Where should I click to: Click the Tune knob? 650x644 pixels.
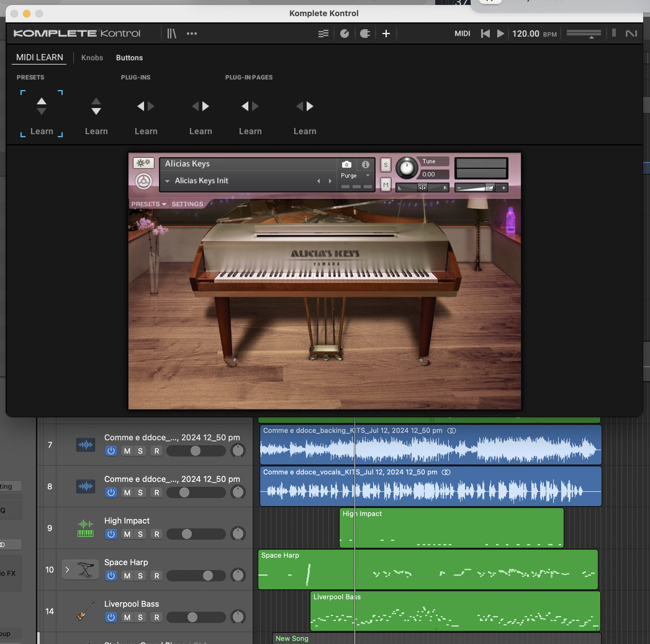point(407,168)
